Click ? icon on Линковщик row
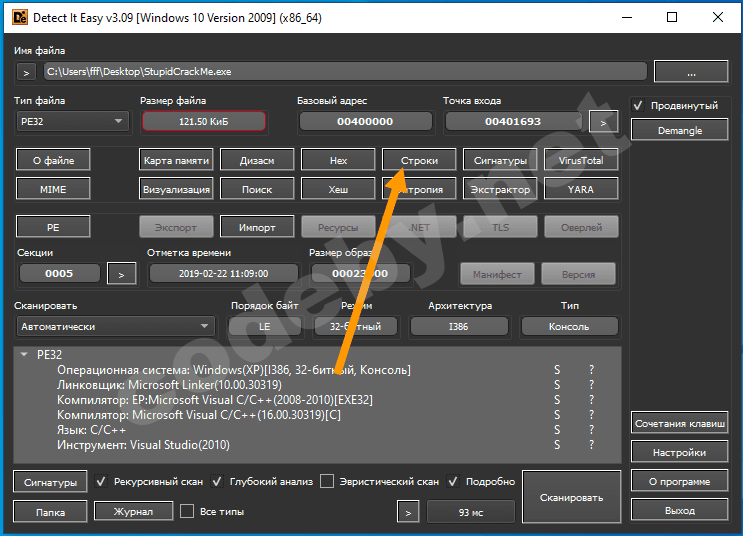 click(x=591, y=385)
